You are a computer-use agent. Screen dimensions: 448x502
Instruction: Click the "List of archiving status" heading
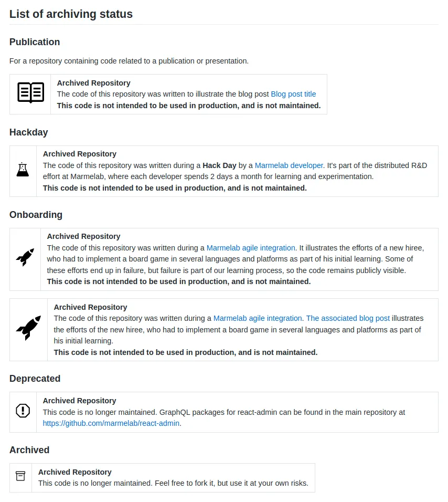pyautogui.click(x=71, y=14)
